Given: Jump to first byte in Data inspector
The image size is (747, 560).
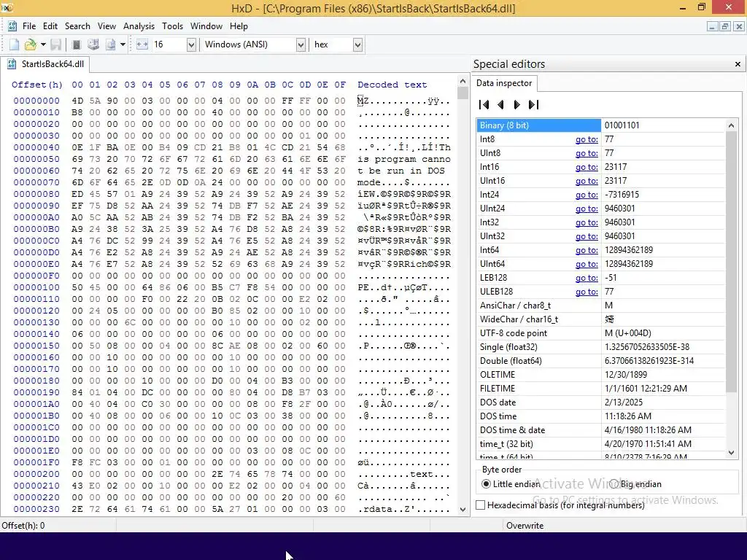Looking at the screenshot, I should 484,105.
